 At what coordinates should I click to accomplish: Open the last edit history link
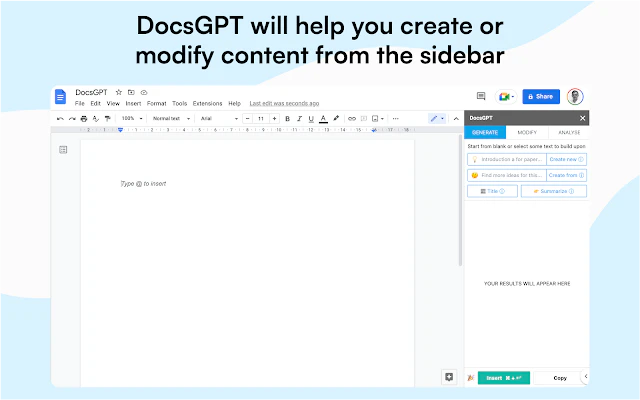[x=284, y=104]
